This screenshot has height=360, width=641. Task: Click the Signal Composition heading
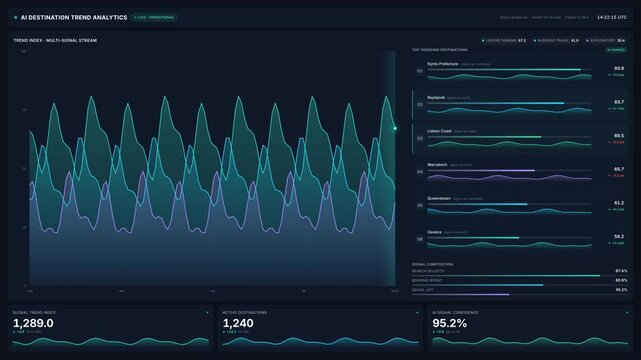click(x=432, y=264)
